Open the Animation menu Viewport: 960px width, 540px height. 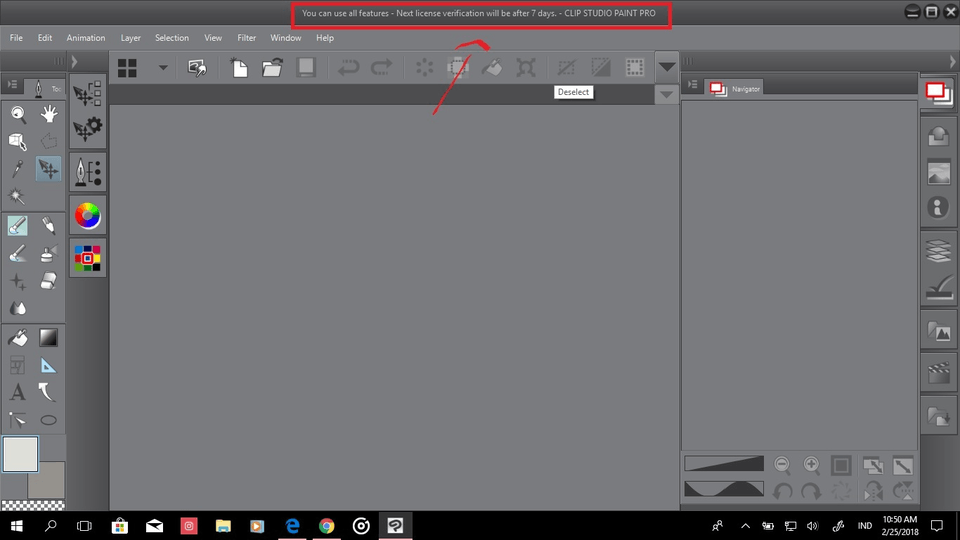(86, 38)
